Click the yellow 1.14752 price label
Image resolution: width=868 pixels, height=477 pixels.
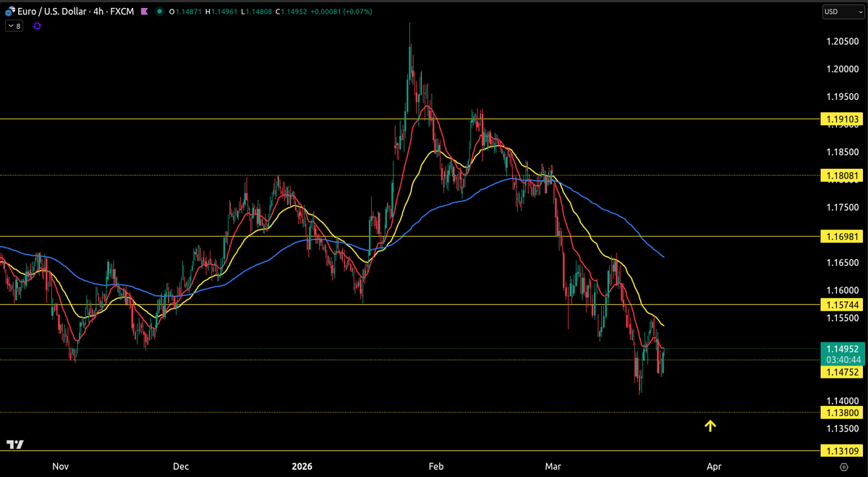tap(841, 371)
